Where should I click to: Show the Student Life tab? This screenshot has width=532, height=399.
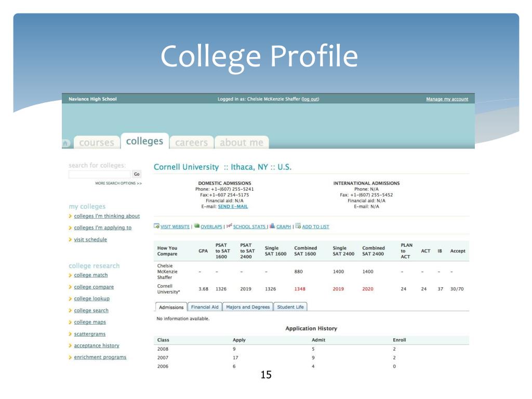(x=290, y=307)
